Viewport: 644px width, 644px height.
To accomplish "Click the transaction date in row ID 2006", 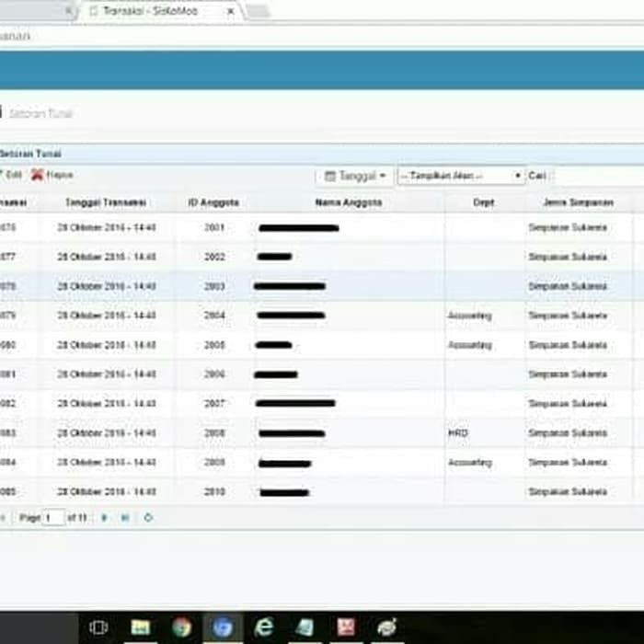I will [x=107, y=374].
